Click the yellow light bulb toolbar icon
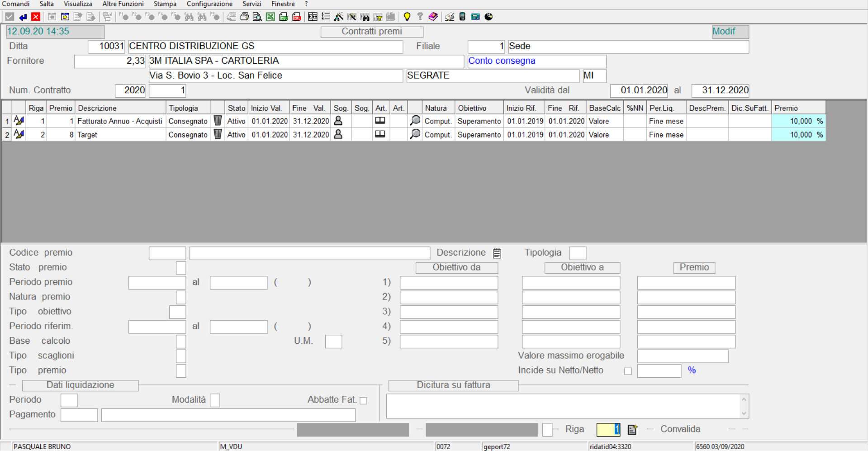868x451 pixels. [407, 17]
